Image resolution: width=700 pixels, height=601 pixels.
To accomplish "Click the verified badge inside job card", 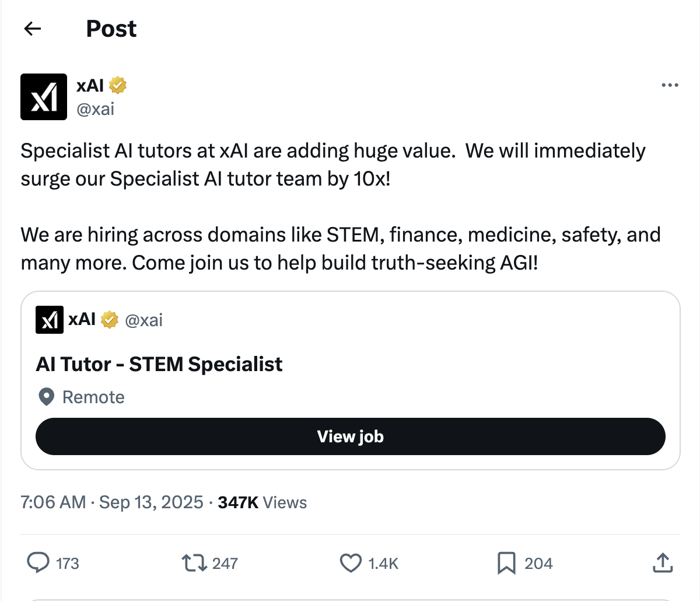I will [109, 320].
